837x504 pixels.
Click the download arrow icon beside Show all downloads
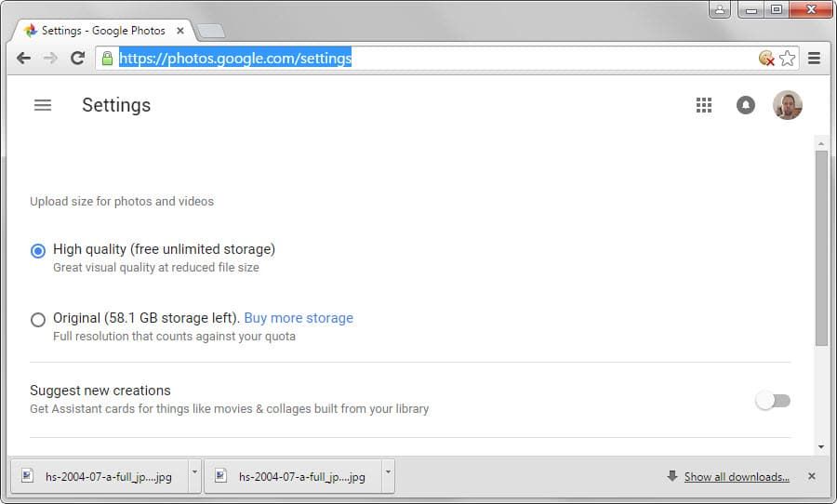672,476
